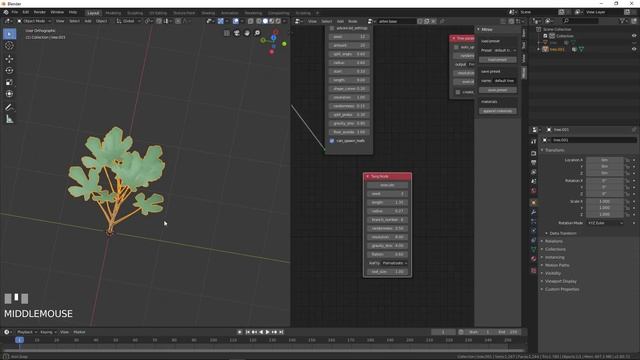Click the magnifier zoom icon in the viewport
This screenshot has height=360, width=640.
click(x=257, y=33)
